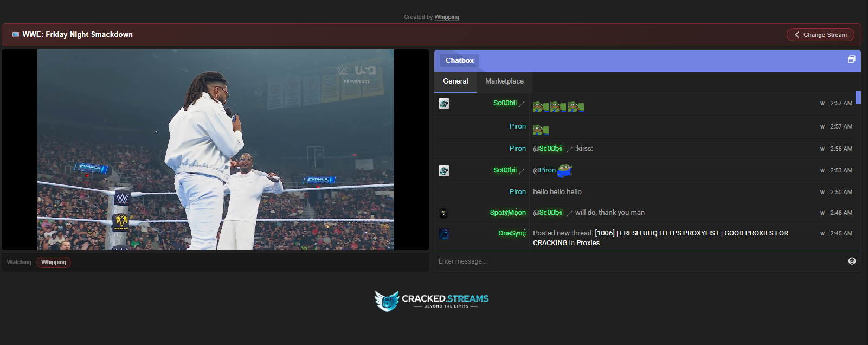The image size is (868, 345).
Task: Open OneSync's avatar image
Action: pos(444,234)
